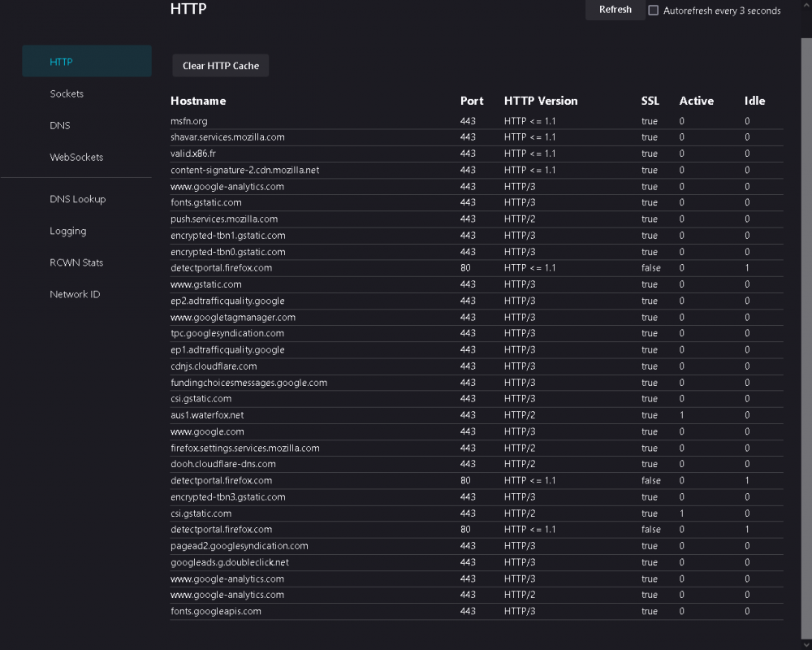Select the msfn.org hostname row
The image size is (812, 650).
[189, 121]
